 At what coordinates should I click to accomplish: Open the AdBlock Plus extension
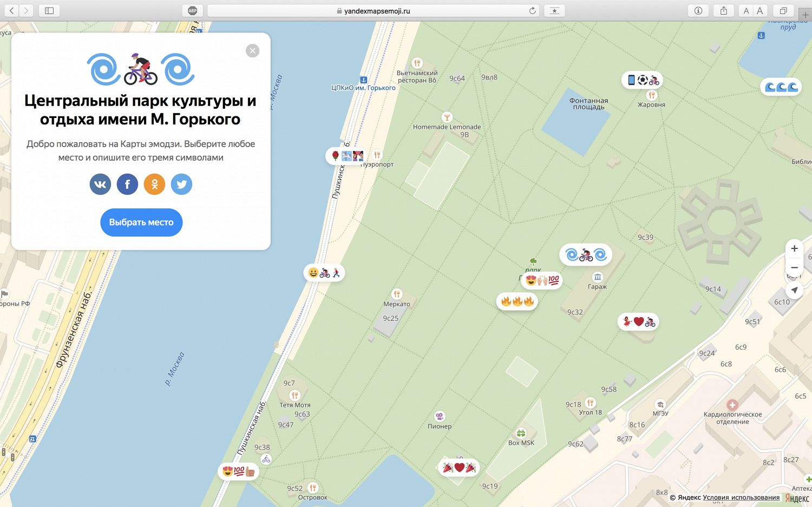coord(192,11)
